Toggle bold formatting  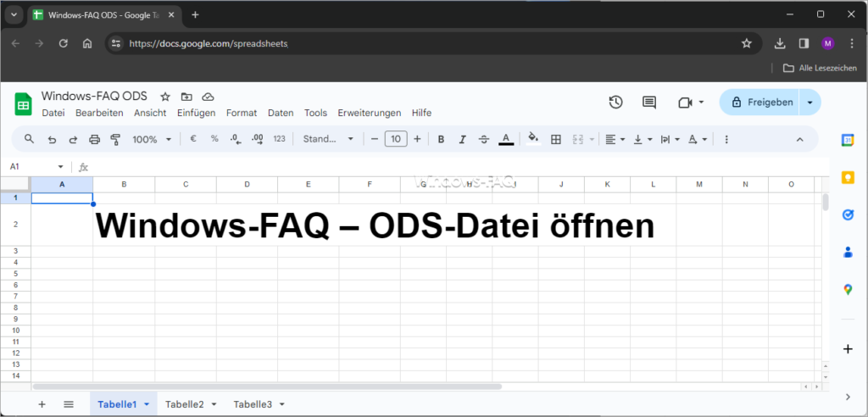pos(441,140)
